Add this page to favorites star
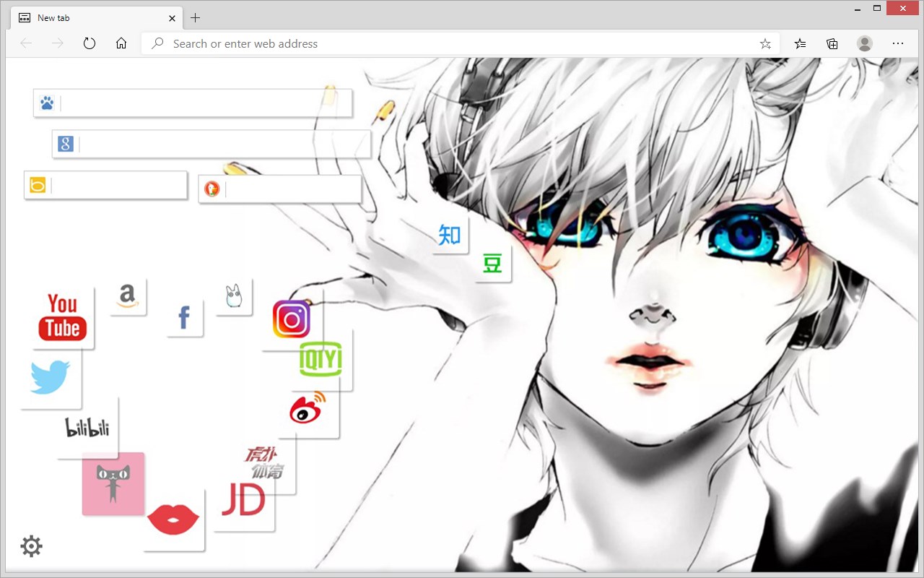 pos(765,44)
